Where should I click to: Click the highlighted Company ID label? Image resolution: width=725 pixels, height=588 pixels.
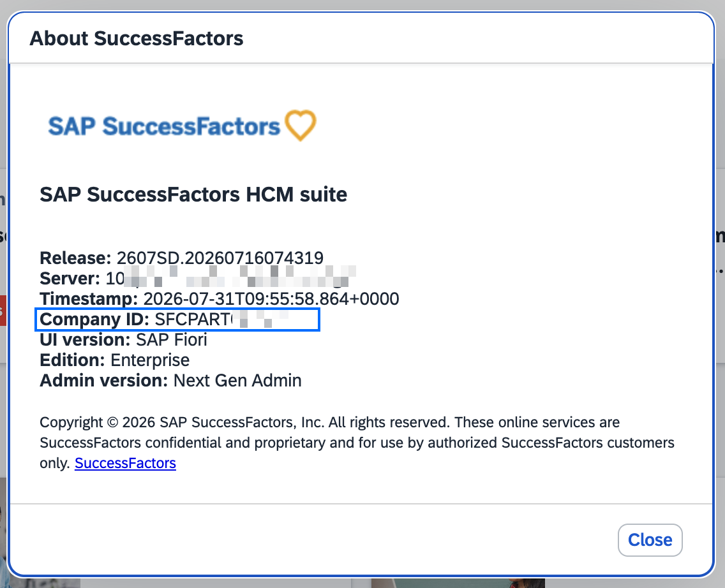[94, 319]
